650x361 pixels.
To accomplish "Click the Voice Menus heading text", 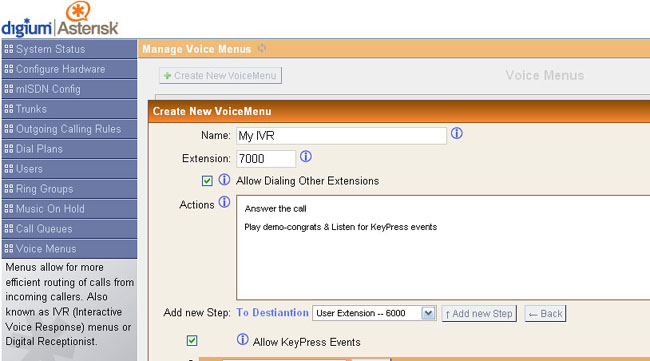I will 545,75.
